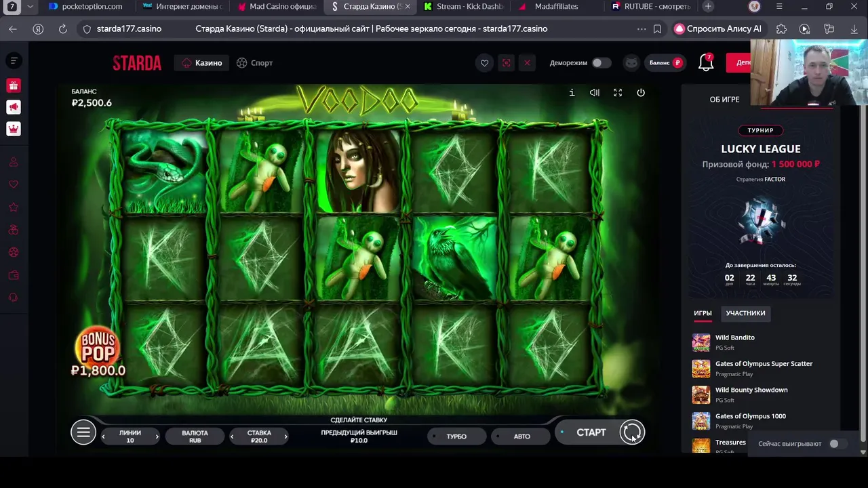Bookmark this page in address bar
Image resolution: width=868 pixels, height=488 pixels.
tap(657, 29)
